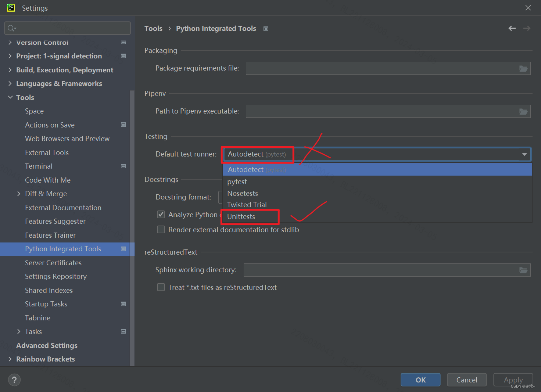Click project-level icon beside Version Control
This screenshot has width=541, height=392.
123,42
